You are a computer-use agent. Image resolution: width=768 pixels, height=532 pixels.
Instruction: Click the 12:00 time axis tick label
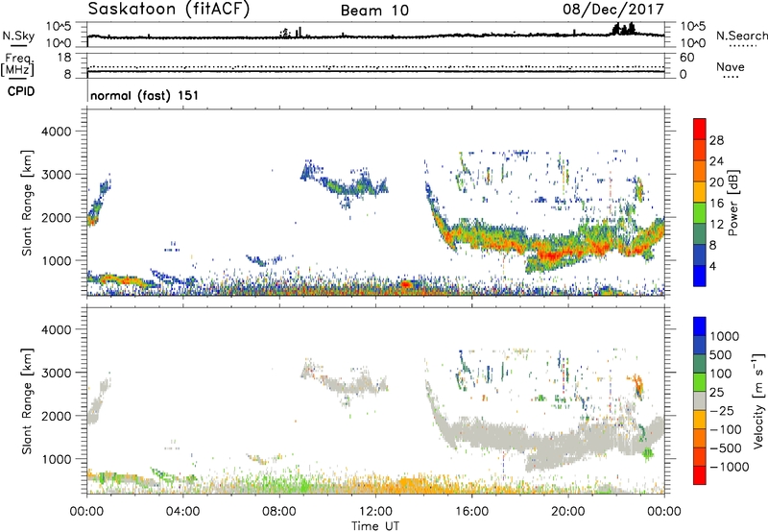375,512
